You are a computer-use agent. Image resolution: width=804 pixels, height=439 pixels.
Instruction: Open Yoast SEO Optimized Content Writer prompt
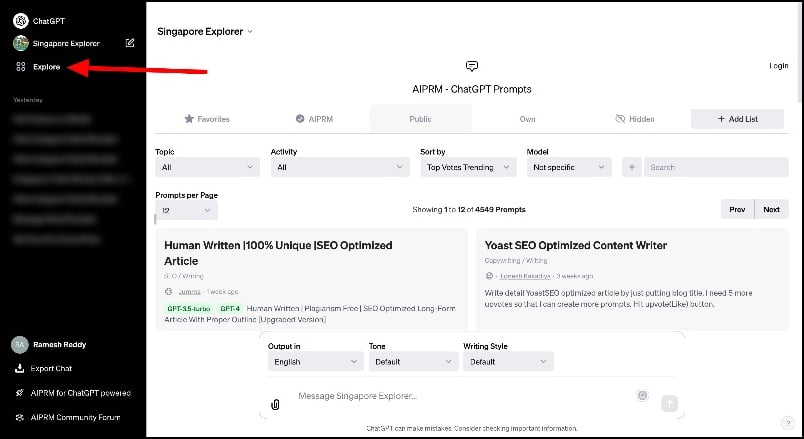point(576,245)
